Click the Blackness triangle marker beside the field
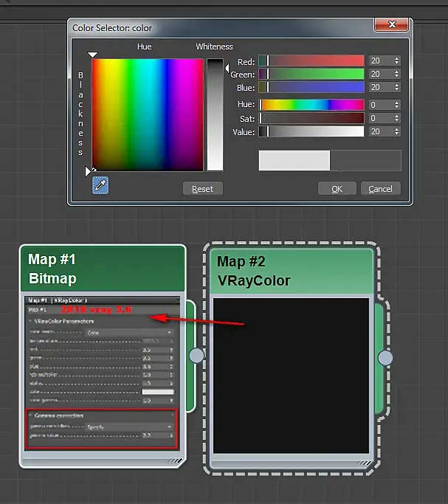This screenshot has height=504, width=448. point(88,171)
